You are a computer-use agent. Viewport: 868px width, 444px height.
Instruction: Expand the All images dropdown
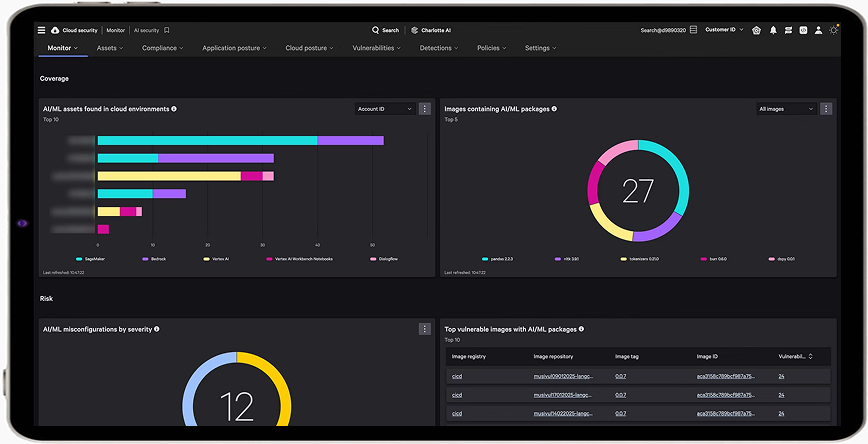786,109
